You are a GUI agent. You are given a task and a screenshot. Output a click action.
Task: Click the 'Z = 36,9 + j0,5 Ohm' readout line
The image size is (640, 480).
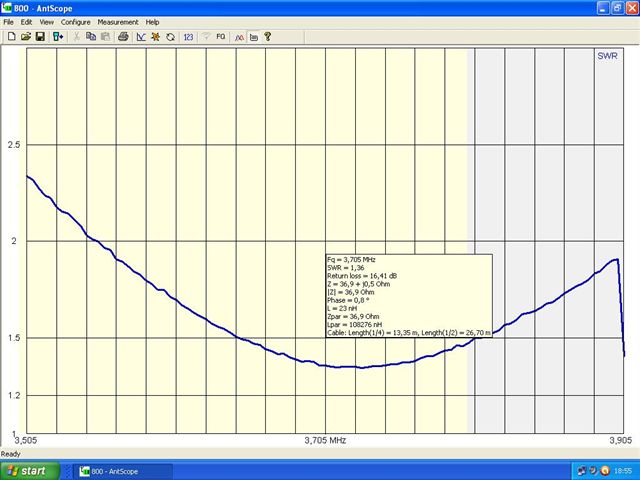(x=358, y=284)
